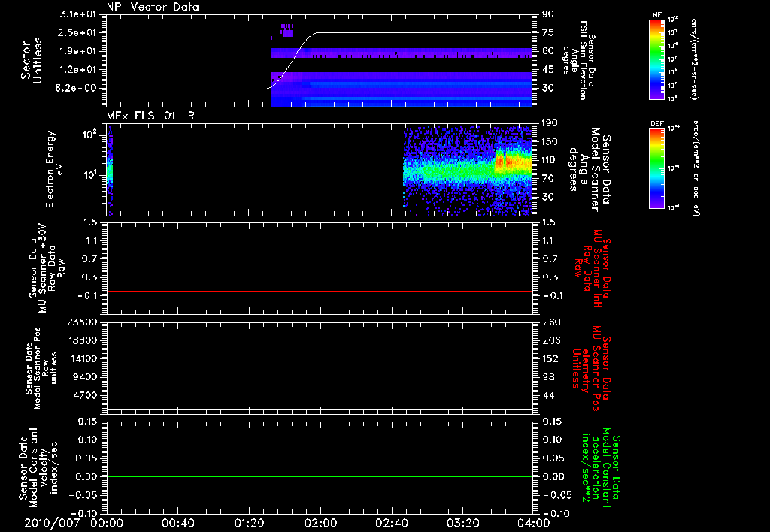Click the 23500 scanner position tick label
The width and height of the screenshot is (770, 532).
(x=81, y=322)
